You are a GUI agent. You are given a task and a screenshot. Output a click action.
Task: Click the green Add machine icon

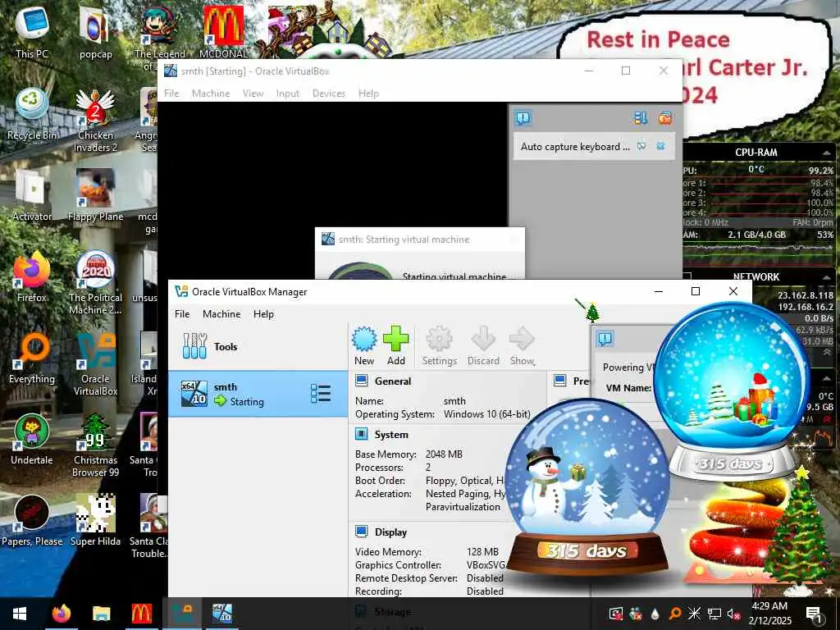[396, 346]
